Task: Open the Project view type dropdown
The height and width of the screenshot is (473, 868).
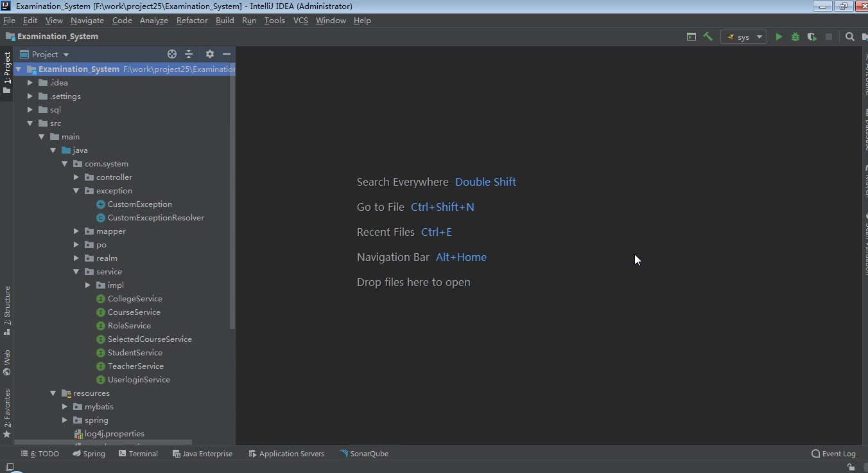Action: (x=45, y=55)
